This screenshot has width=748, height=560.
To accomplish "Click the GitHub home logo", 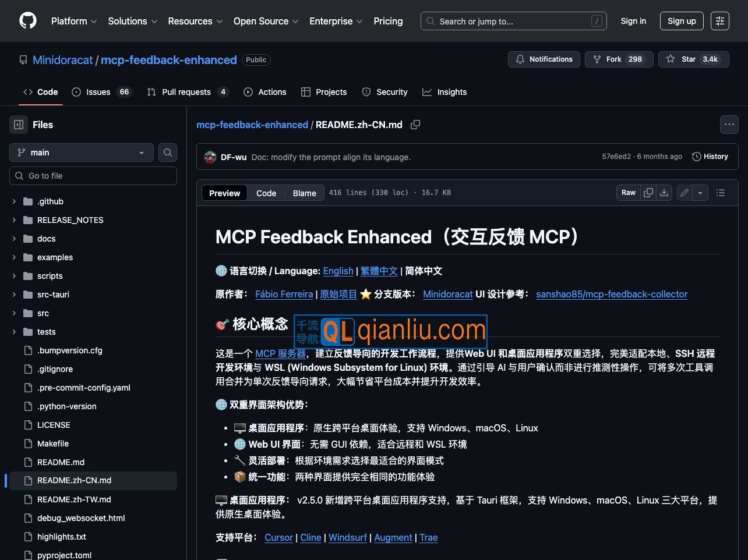I will [27, 20].
